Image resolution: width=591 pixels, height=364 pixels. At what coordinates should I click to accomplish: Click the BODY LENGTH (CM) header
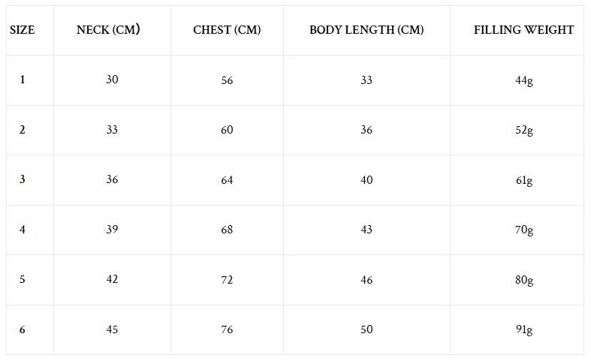[366, 30]
